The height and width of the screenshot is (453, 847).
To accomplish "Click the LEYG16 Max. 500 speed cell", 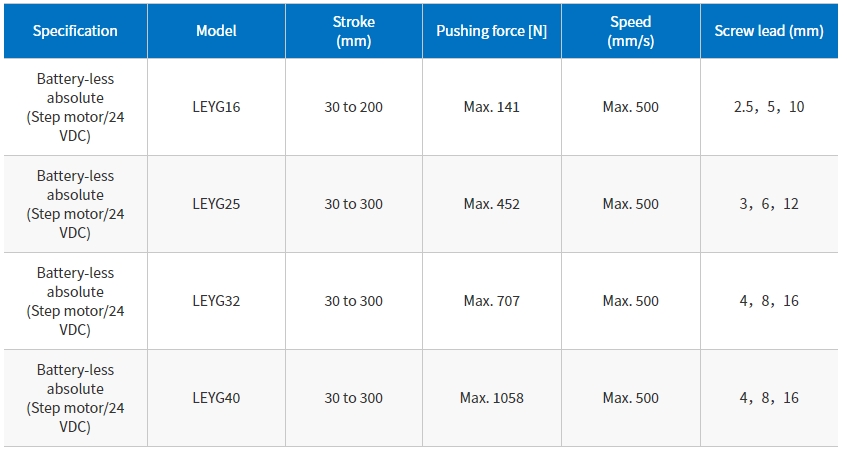I will click(x=630, y=107).
